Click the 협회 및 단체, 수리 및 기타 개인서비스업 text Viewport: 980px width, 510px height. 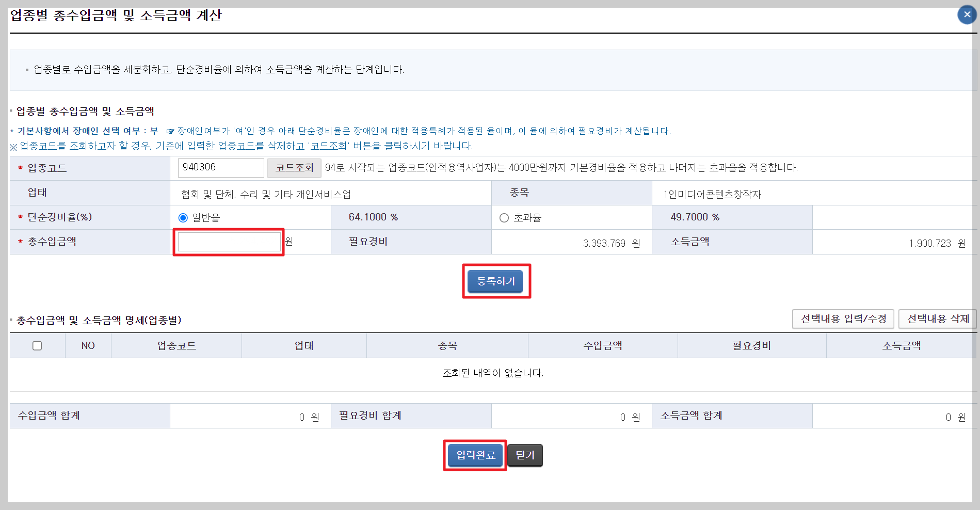[266, 194]
